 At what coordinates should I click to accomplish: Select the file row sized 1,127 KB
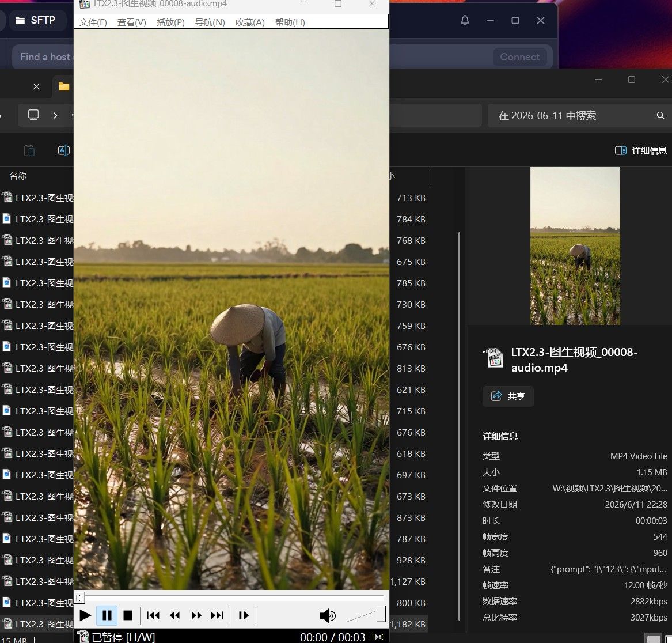[x=214, y=581]
